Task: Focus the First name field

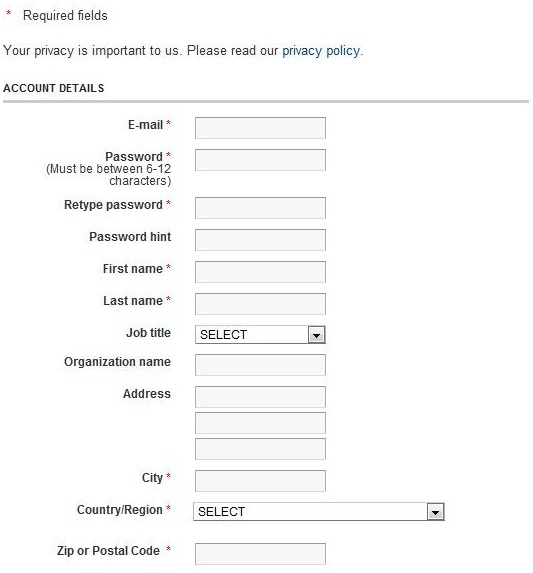Action: click(x=260, y=272)
